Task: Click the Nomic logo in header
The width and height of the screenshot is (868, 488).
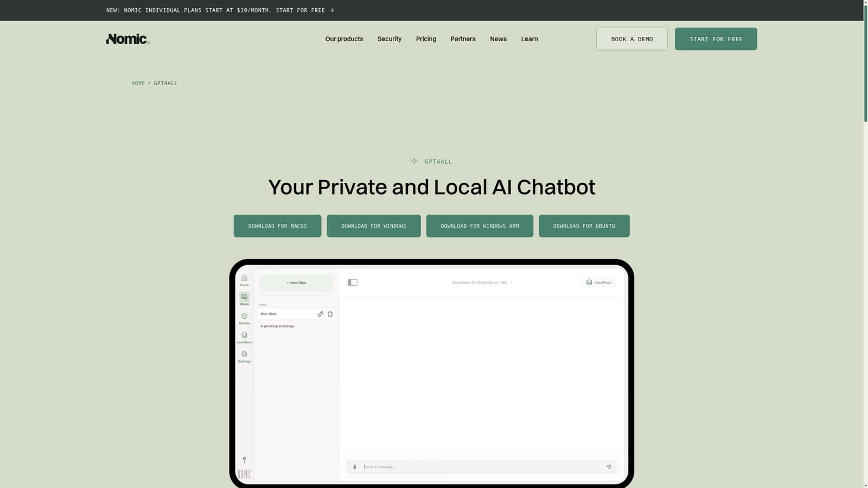Action: 127,39
